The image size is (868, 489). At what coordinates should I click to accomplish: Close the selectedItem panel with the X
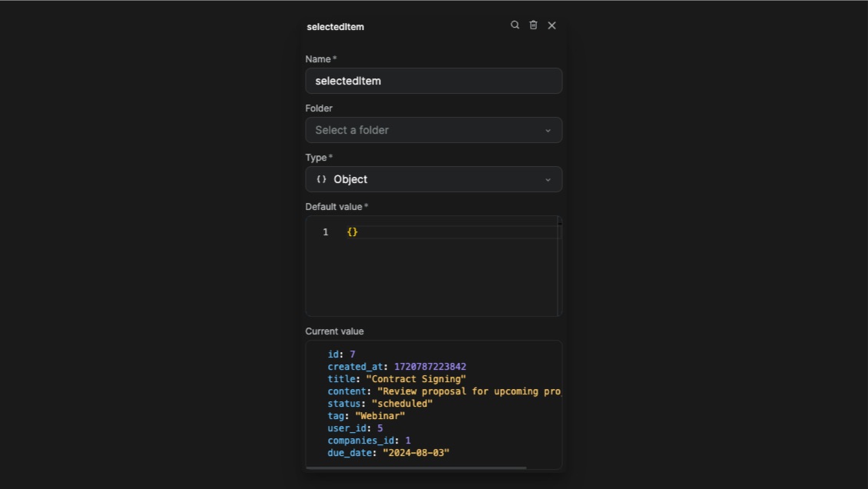point(552,25)
